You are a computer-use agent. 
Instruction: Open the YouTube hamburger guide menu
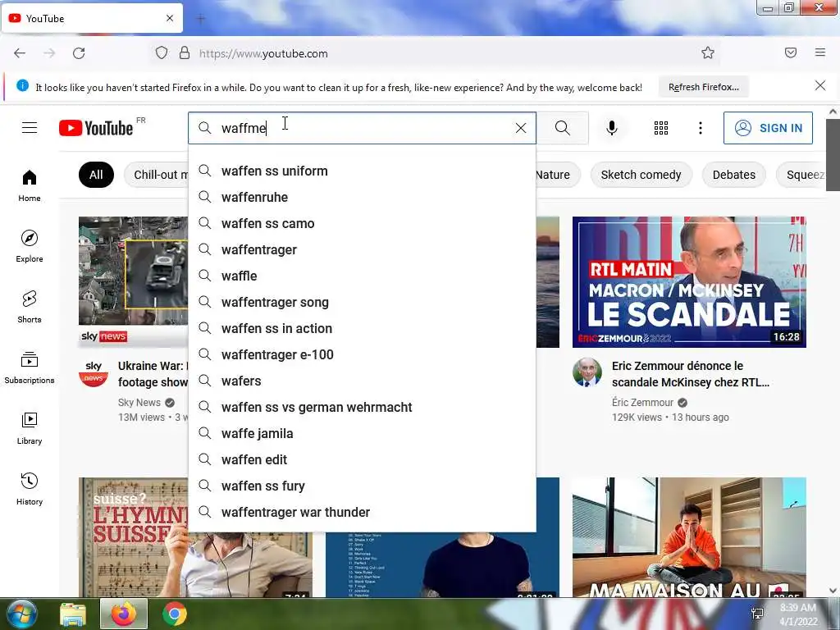click(30, 127)
